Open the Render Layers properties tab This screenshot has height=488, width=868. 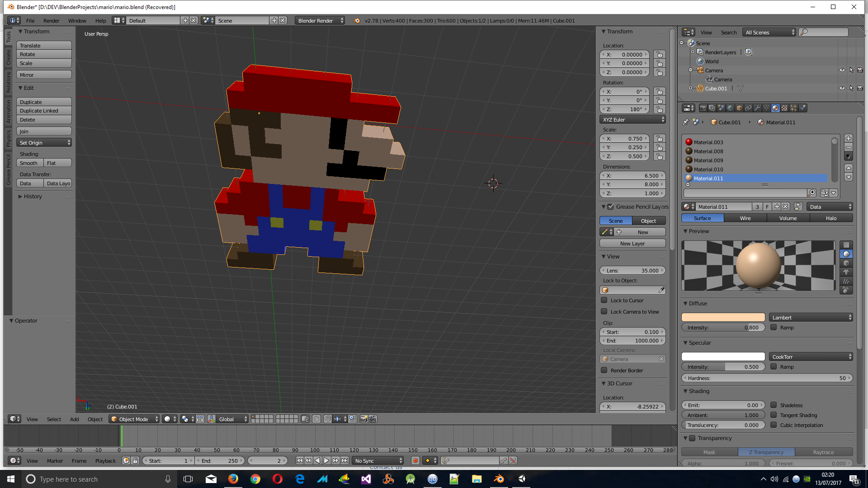tap(712, 108)
